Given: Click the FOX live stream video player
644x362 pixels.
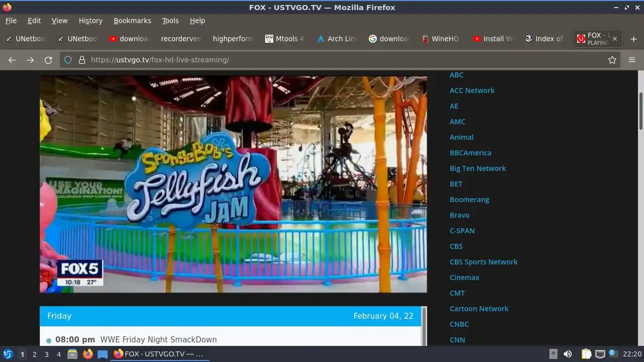Looking at the screenshot, I should pyautogui.click(x=233, y=184).
